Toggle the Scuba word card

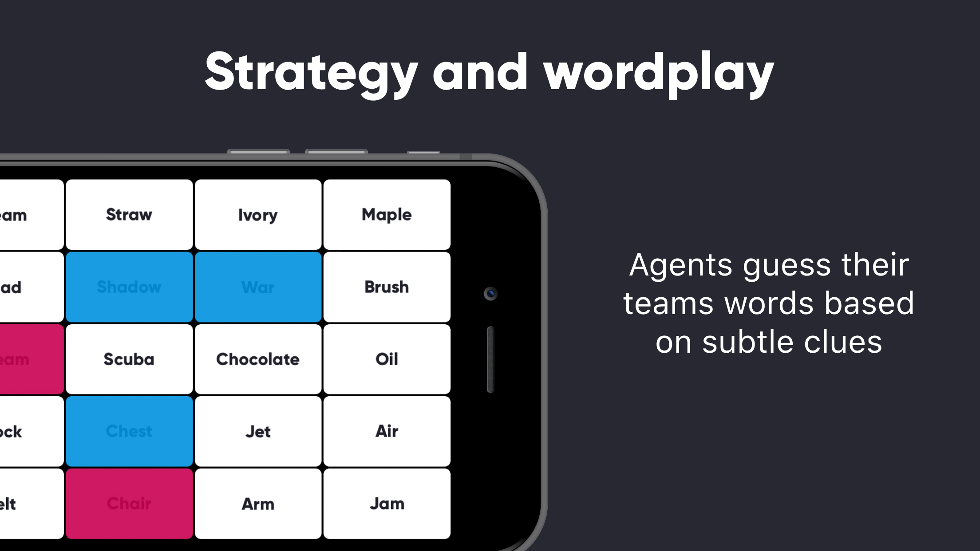129,359
